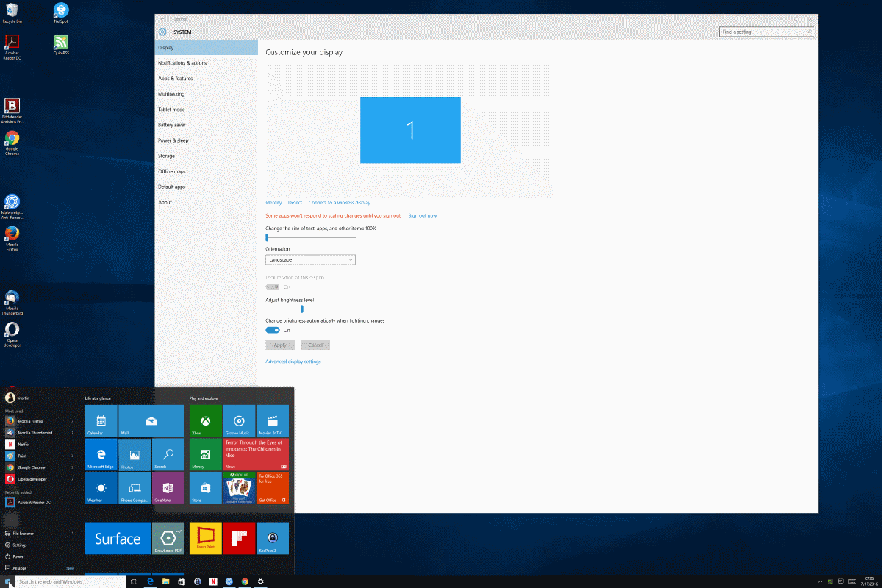The width and height of the screenshot is (882, 588).
Task: Launch the KeePass 2 tile
Action: (x=273, y=539)
